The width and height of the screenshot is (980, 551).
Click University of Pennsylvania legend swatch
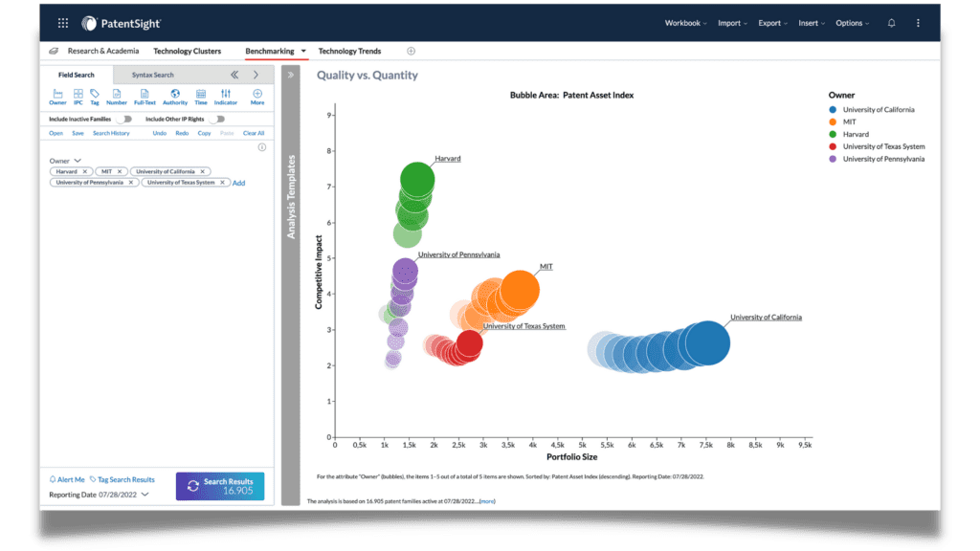tap(833, 159)
